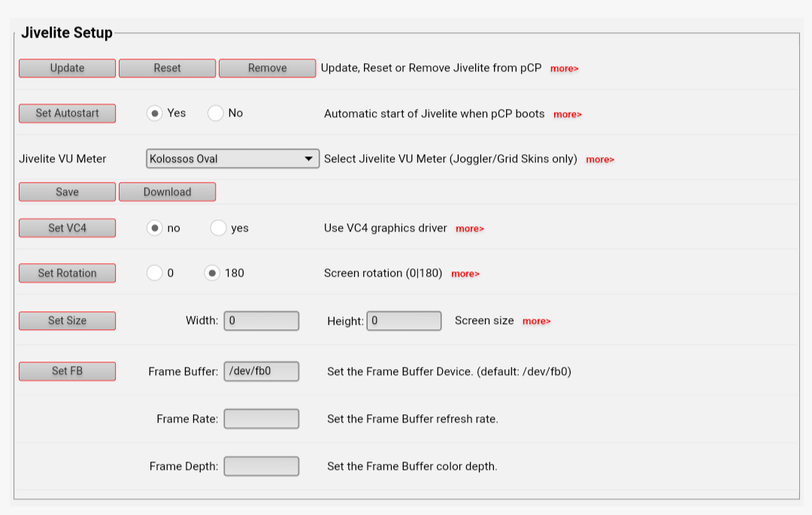Click the Set the Frame Buffer color depth text
Screen dimensions: 812x515
point(412,466)
